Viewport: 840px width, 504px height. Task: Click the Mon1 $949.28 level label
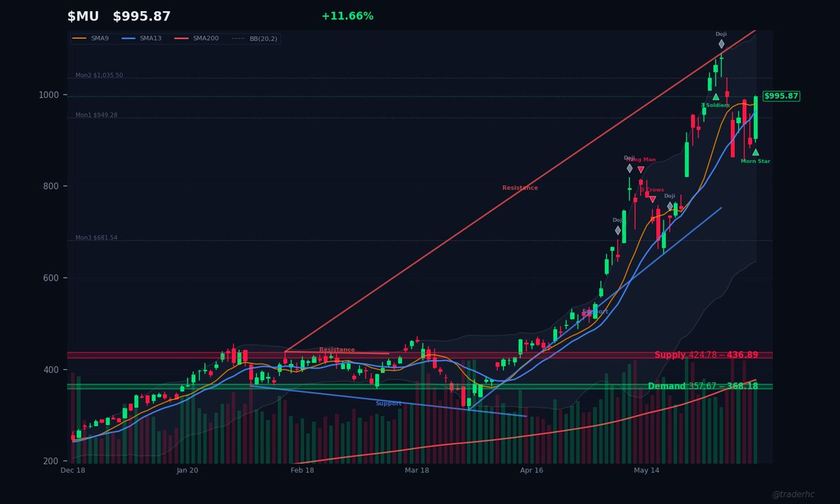tap(97, 115)
